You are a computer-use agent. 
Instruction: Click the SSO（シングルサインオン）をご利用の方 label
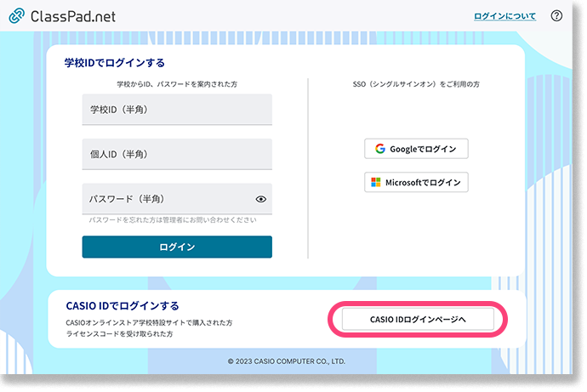pos(416,84)
